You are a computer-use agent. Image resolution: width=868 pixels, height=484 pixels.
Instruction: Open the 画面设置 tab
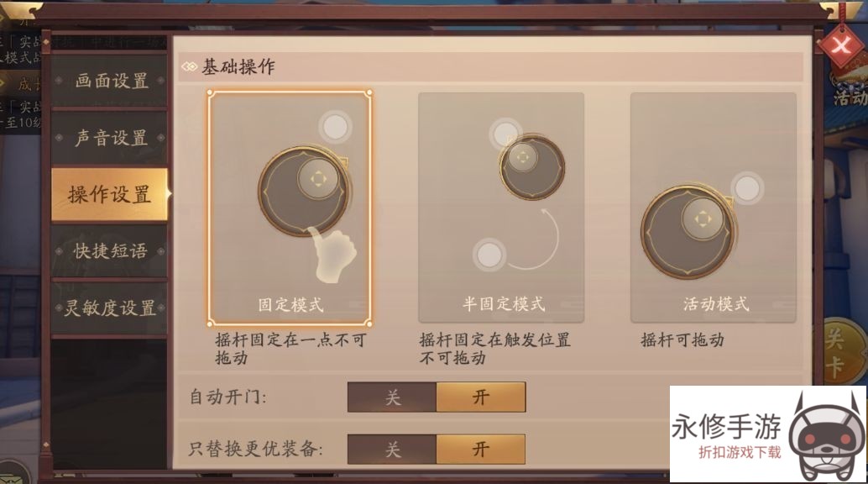[x=109, y=81]
